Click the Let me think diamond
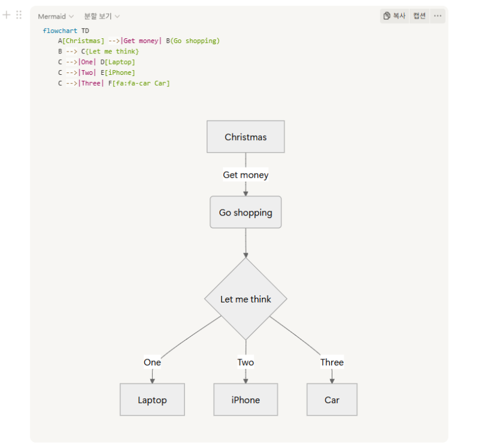The width and height of the screenshot is (479, 448). point(245,299)
